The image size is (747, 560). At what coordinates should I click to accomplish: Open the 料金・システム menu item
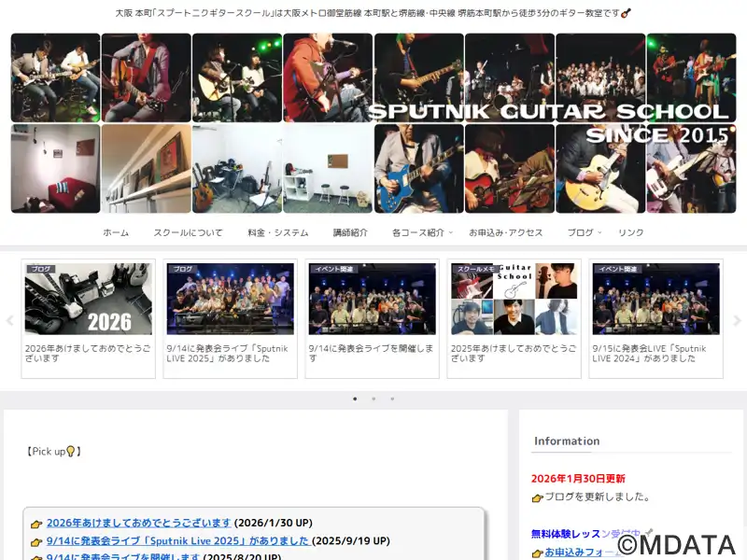277,232
